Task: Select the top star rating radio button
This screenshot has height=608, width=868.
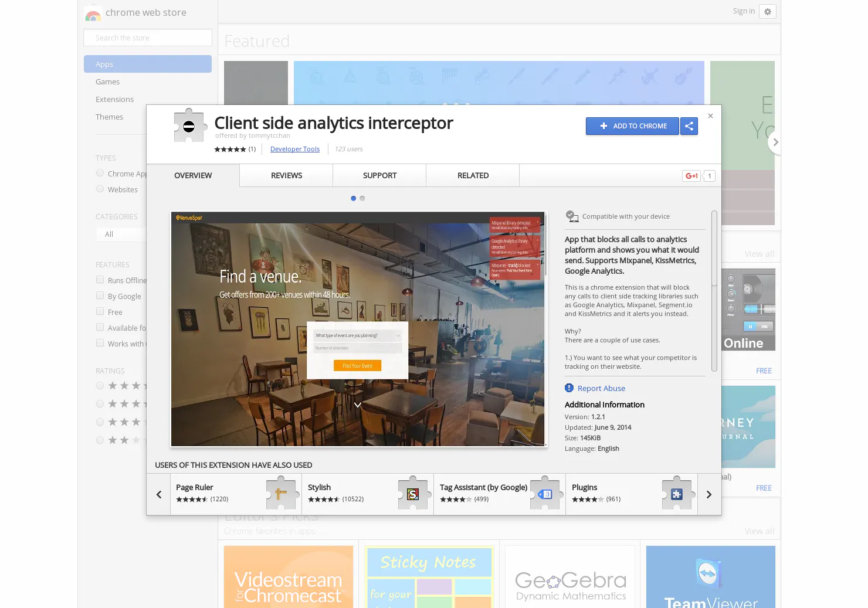Action: [100, 386]
